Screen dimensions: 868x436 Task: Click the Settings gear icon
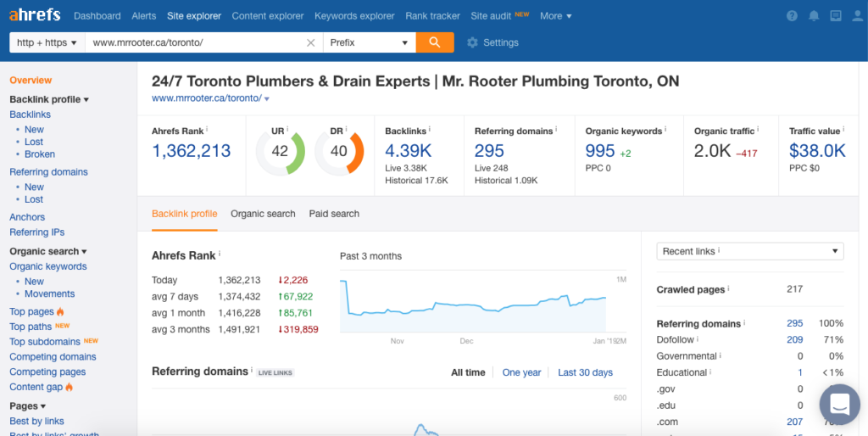point(472,42)
